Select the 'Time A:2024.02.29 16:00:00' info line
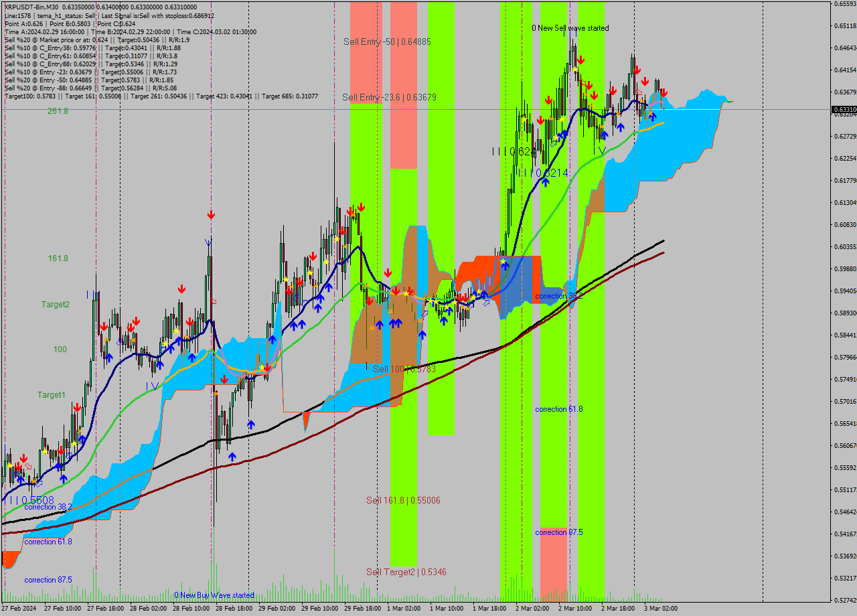857x616 pixels. tap(131, 31)
